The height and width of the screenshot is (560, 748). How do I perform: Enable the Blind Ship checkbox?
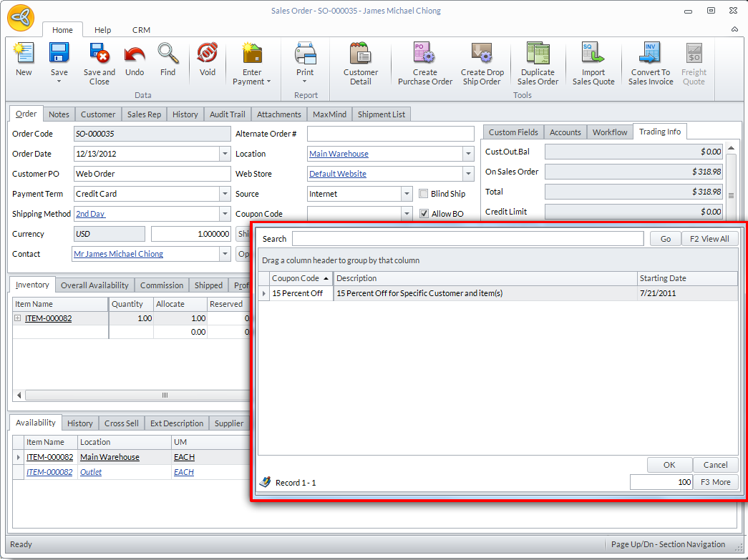[424, 194]
